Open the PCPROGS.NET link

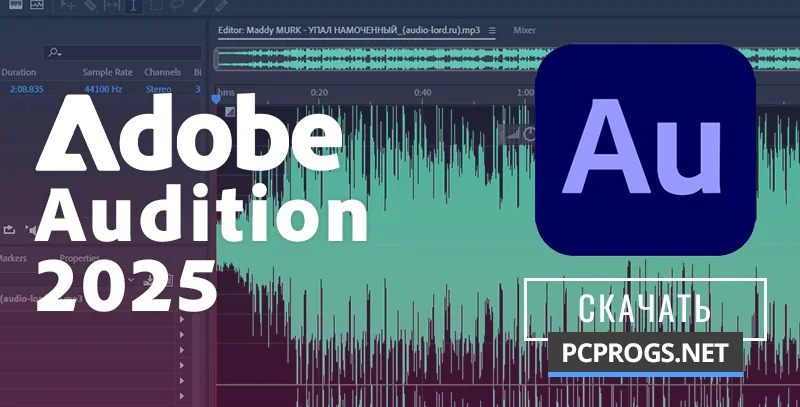point(645,353)
